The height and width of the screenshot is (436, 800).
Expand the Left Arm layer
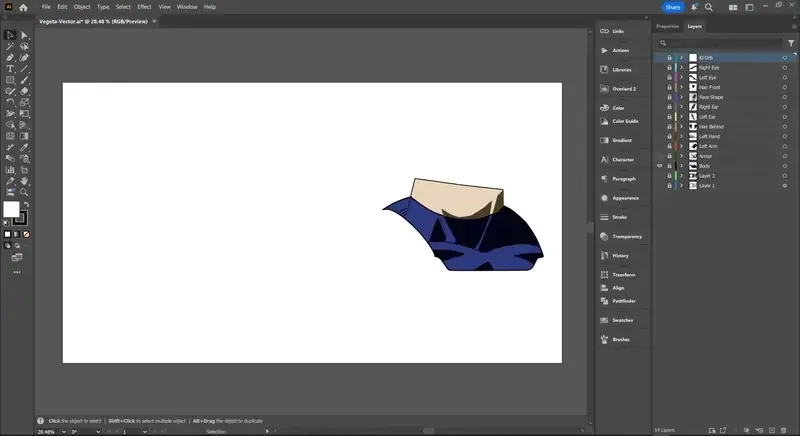tap(681, 146)
